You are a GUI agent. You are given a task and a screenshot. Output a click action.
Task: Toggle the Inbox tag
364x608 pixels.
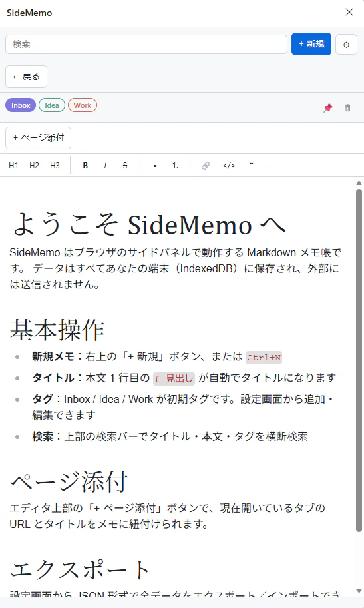(x=21, y=105)
